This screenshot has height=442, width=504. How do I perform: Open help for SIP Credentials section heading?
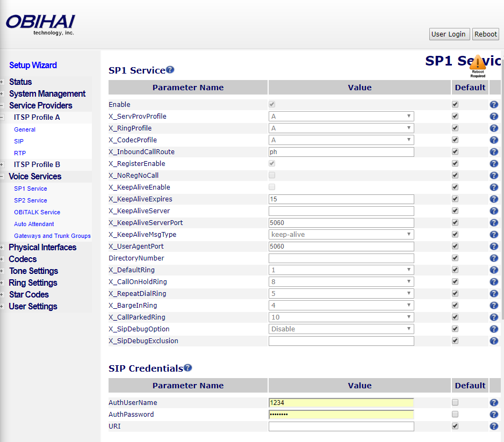188,367
